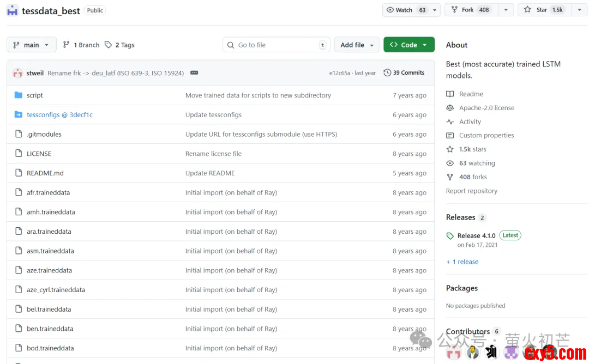Image resolution: width=589 pixels, height=364 pixels.
Task: Click the Report repository link
Action: 472,191
